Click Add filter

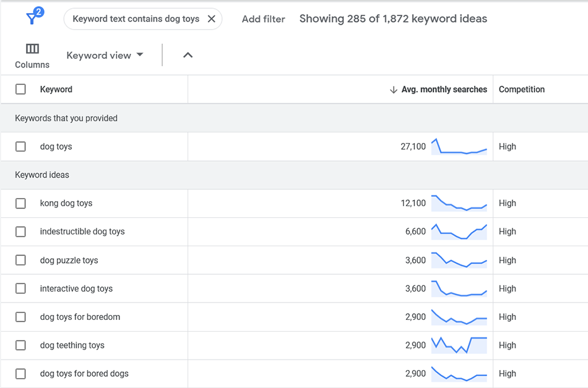coord(263,19)
